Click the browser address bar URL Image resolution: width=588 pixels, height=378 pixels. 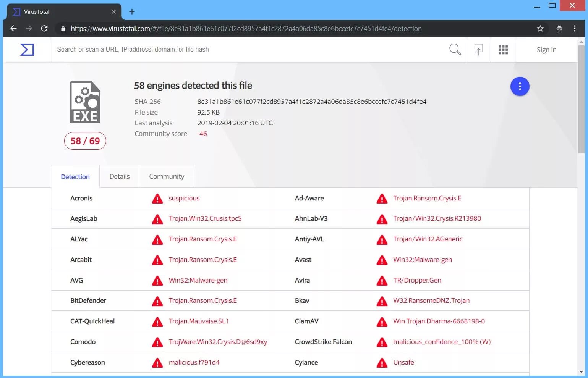pos(246,29)
